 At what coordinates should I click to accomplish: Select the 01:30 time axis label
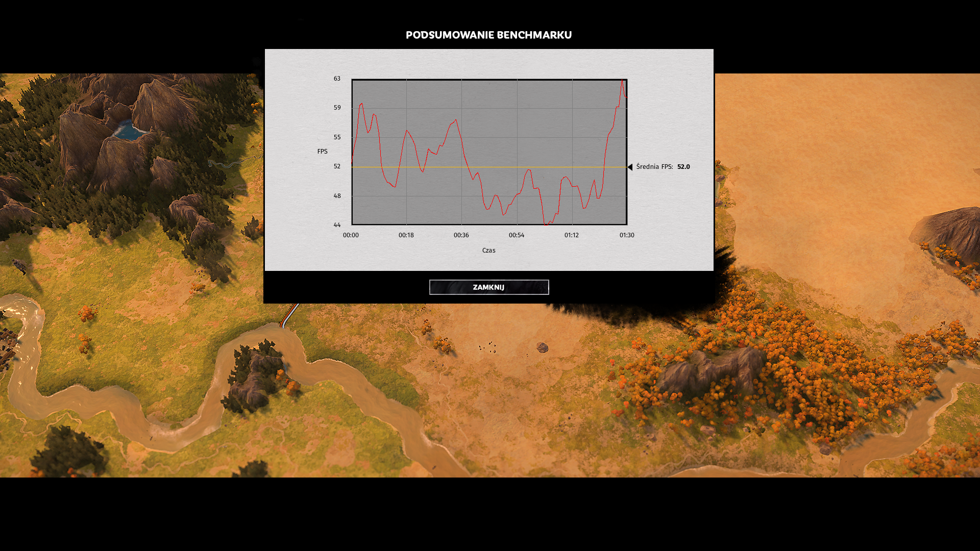point(626,235)
